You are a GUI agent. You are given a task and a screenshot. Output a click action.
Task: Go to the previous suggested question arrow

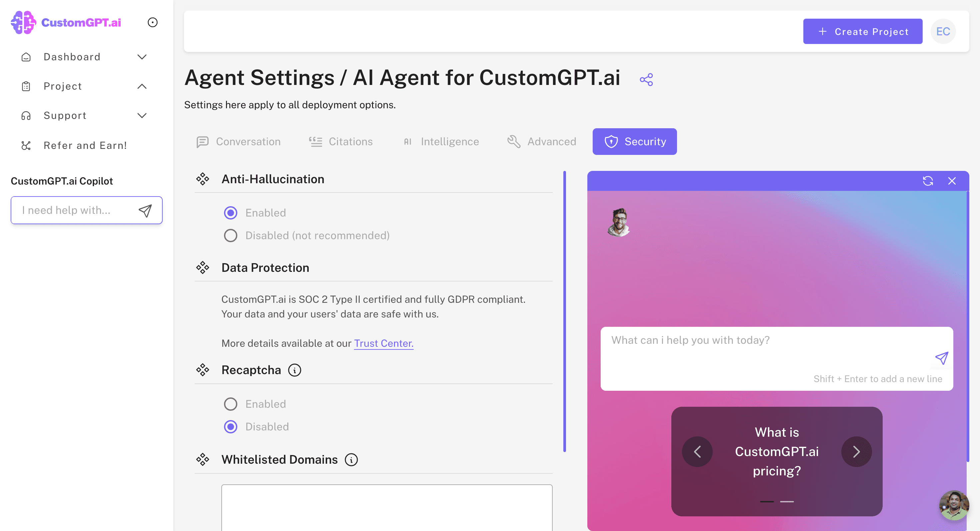pos(697,452)
